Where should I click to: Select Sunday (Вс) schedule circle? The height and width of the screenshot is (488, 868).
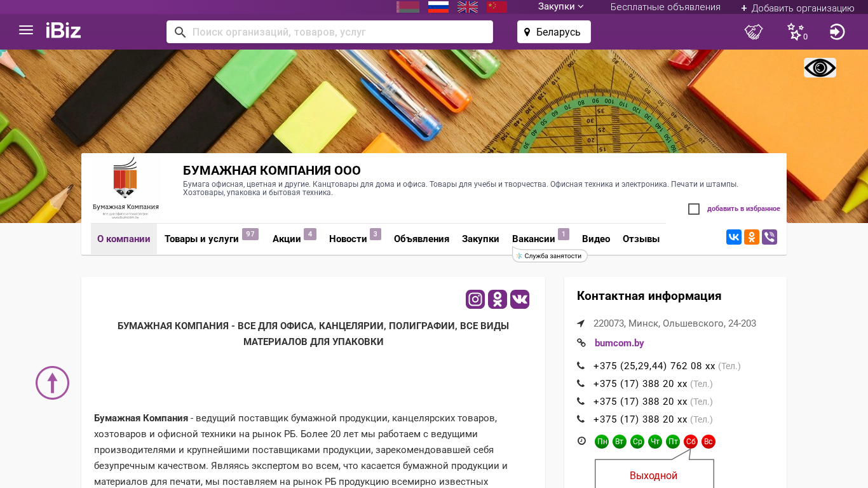pyautogui.click(x=709, y=442)
